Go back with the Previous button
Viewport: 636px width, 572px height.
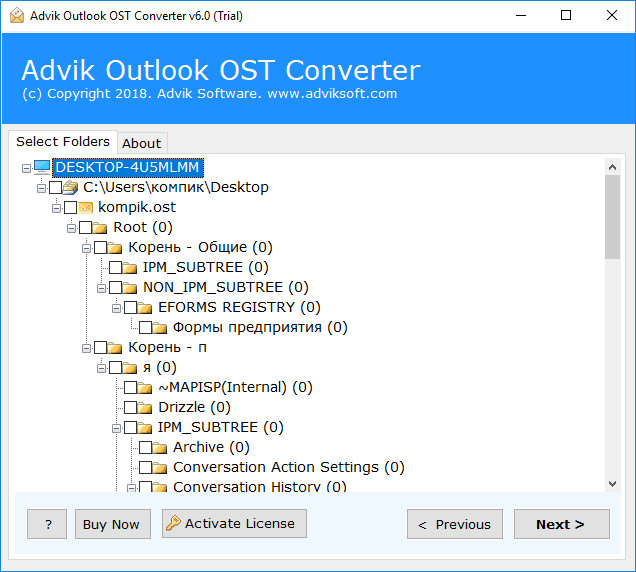pyautogui.click(x=455, y=524)
